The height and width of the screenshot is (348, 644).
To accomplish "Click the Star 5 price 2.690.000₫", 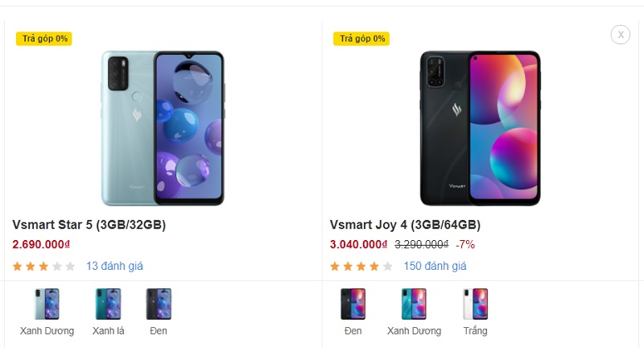I will (x=42, y=244).
